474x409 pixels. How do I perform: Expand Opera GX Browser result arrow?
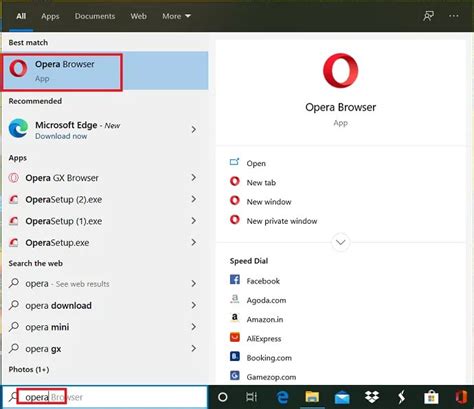point(193,177)
